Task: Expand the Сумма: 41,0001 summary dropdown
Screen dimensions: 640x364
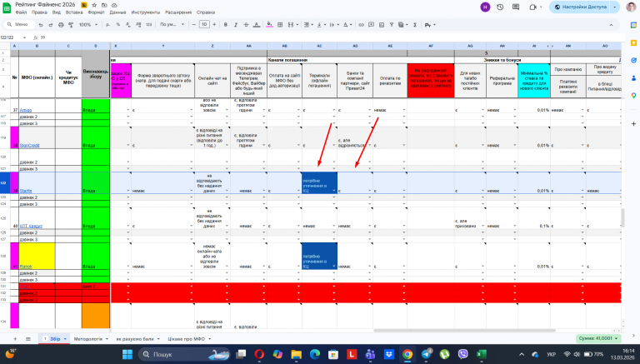Action: (x=597, y=339)
